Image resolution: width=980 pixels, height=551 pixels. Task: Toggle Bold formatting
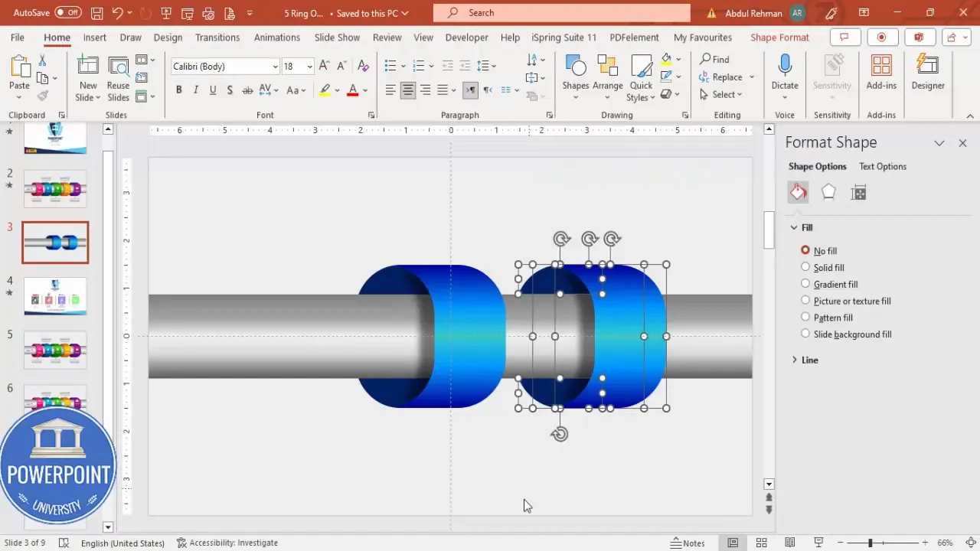click(178, 90)
